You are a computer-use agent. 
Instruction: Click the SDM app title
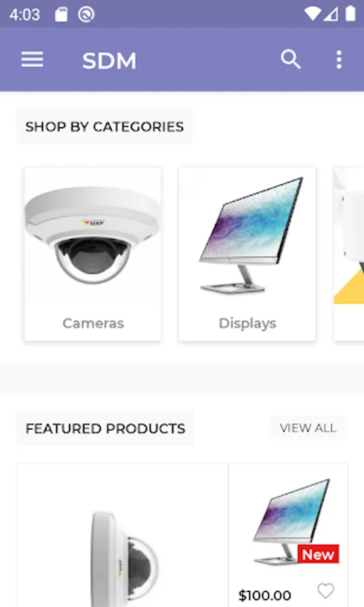tap(109, 61)
